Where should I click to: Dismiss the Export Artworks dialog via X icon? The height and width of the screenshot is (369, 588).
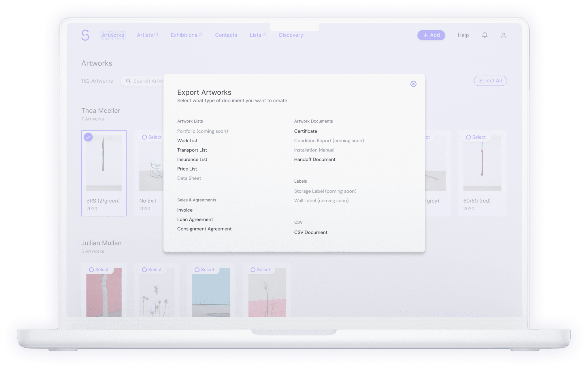pos(413,84)
